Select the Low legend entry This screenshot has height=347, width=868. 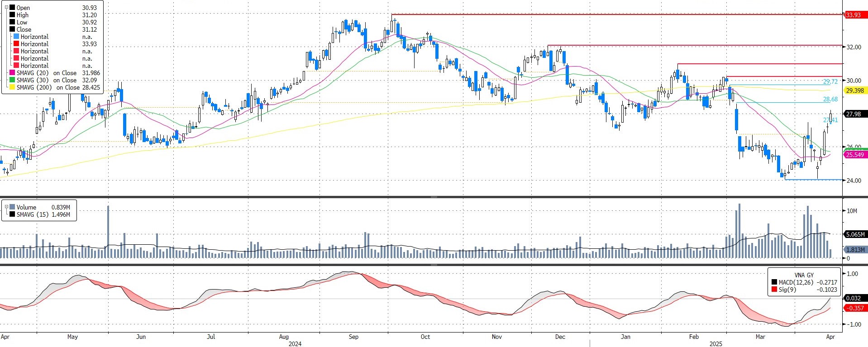[x=22, y=22]
